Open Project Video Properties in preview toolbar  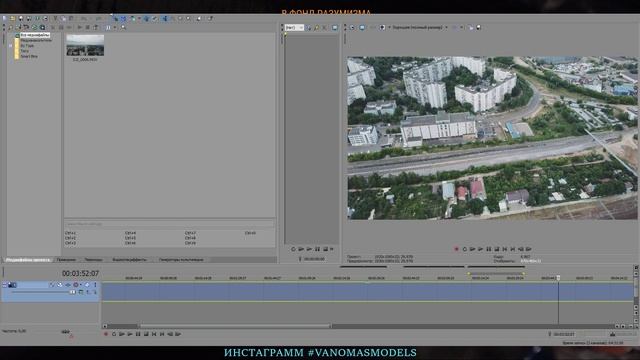(x=352, y=27)
